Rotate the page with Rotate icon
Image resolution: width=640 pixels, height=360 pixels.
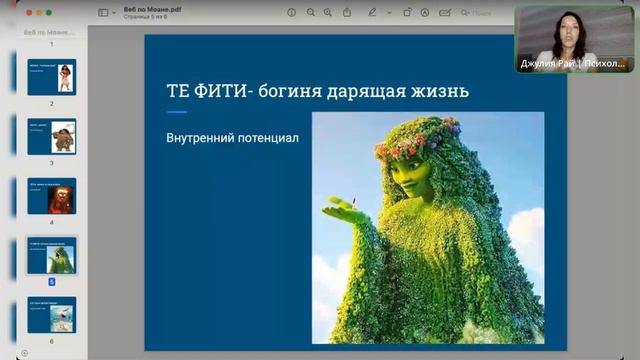pos(407,13)
